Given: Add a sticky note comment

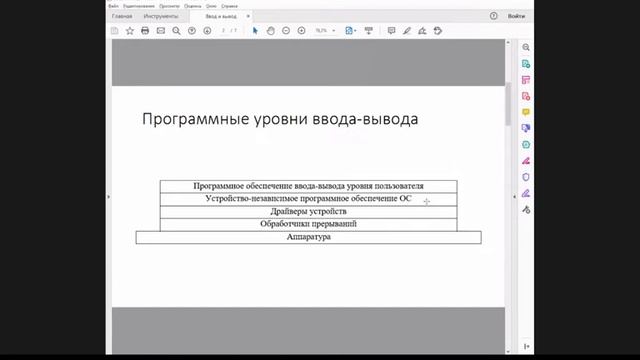Looking at the screenshot, I should tap(391, 31).
